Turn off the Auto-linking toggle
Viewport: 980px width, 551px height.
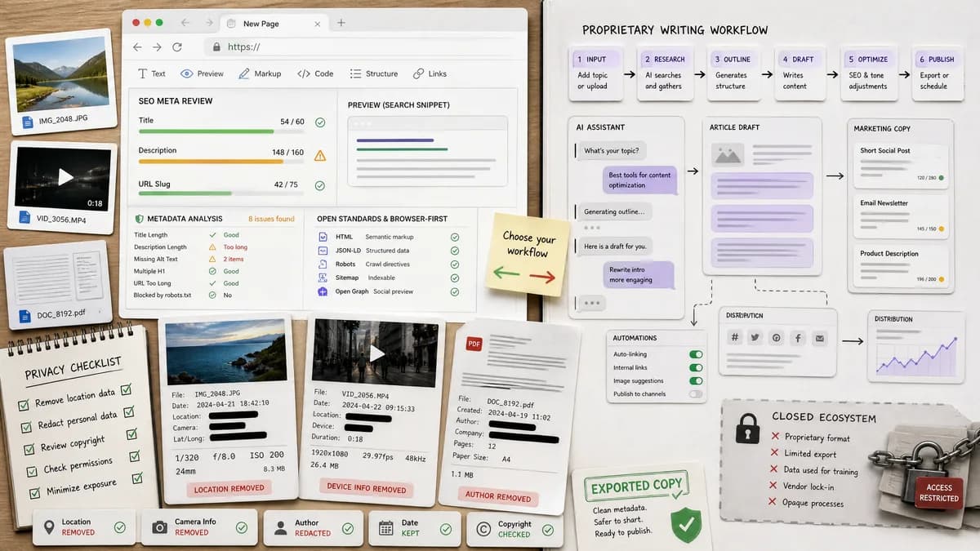pos(696,355)
